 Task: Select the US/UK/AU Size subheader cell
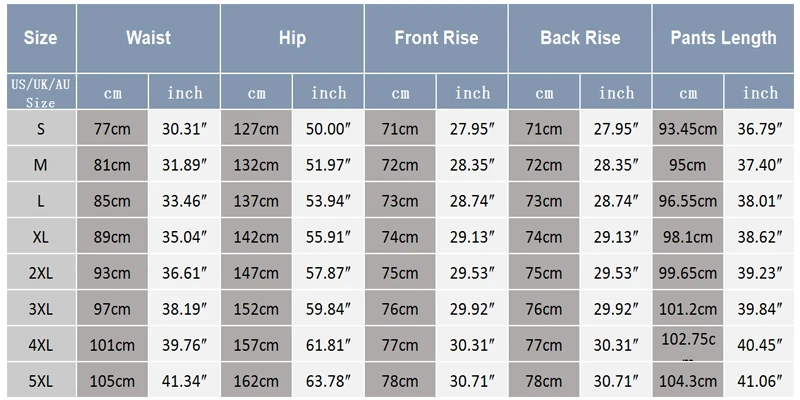click(x=41, y=92)
